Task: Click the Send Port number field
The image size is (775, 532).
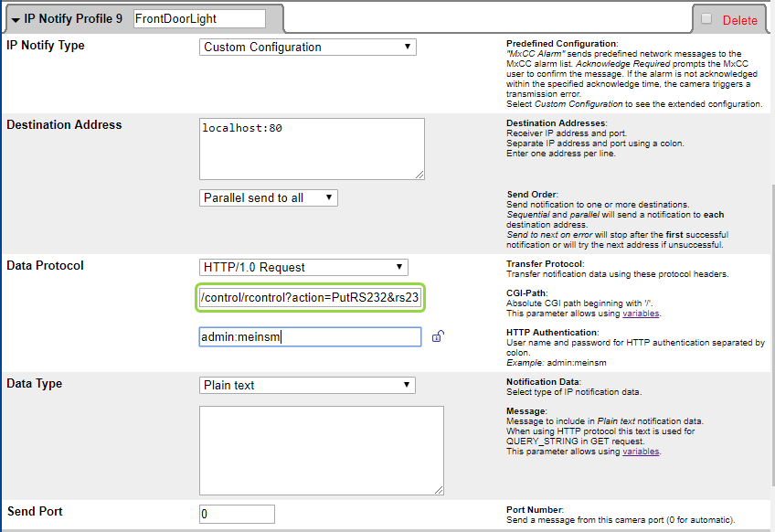Action: pos(237,515)
